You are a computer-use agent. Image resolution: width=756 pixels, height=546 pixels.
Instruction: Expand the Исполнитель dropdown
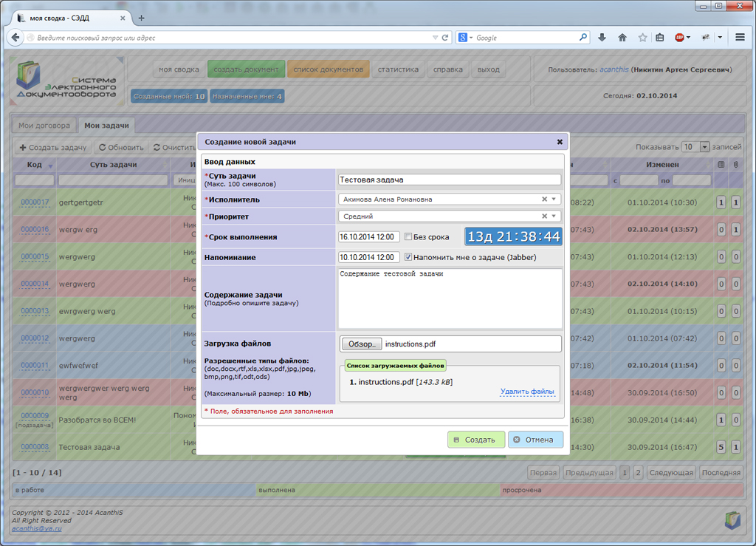click(x=554, y=199)
